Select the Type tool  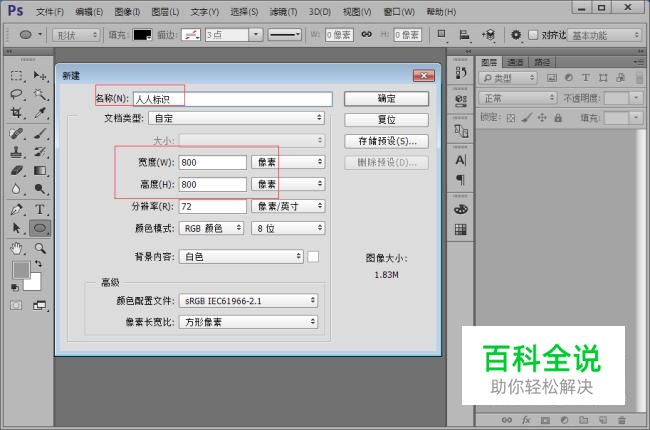40,209
